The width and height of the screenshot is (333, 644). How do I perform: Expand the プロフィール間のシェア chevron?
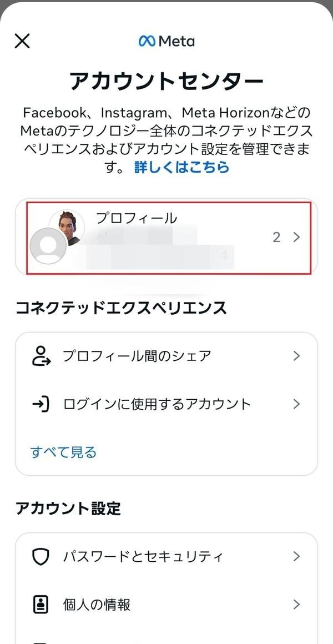point(296,356)
